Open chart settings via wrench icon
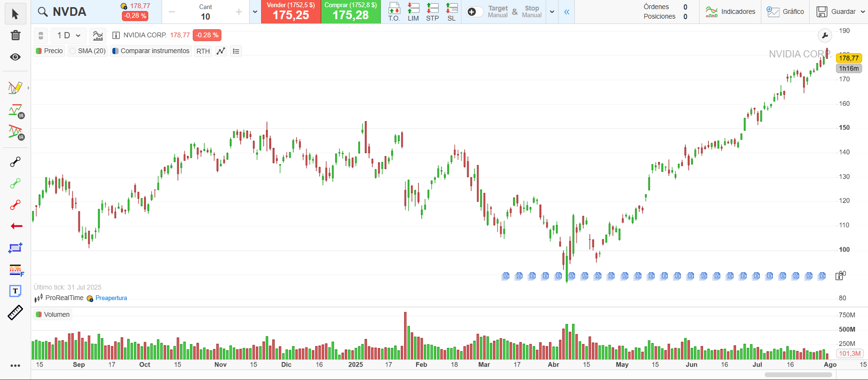The width and height of the screenshot is (868, 380). tap(825, 35)
